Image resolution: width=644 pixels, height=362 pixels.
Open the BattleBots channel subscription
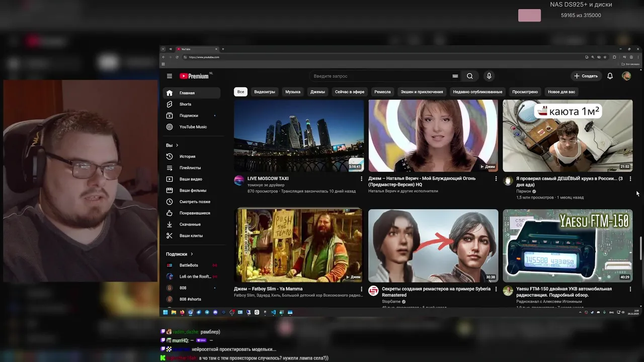192,265
